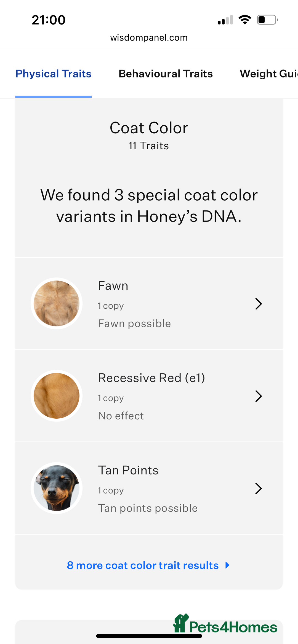Tap the 21:00 clock in status bar
This screenshot has height=644, width=298.
(49, 20)
